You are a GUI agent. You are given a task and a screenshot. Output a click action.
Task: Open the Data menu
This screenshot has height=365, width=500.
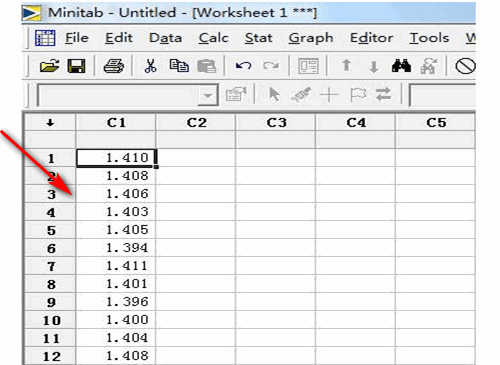click(165, 38)
